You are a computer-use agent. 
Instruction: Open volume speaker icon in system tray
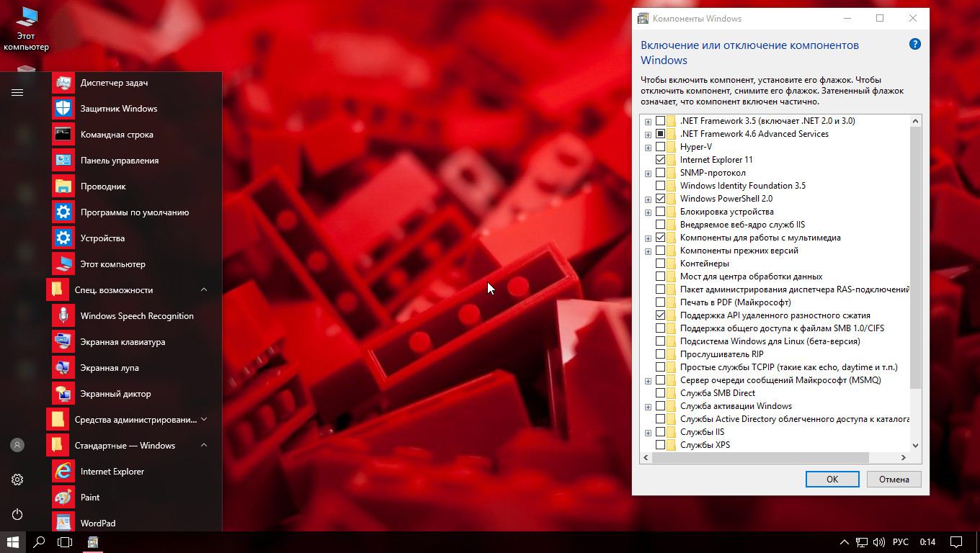click(879, 542)
